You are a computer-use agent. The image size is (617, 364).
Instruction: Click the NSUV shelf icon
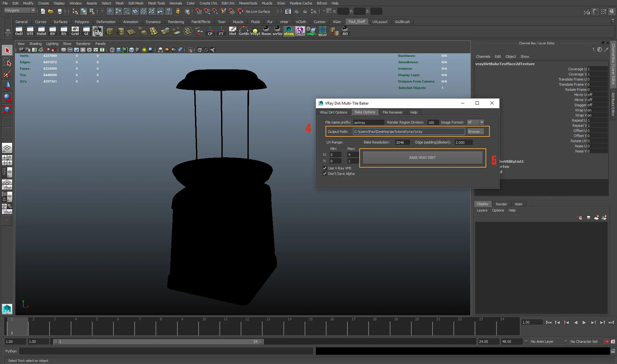[x=322, y=31]
